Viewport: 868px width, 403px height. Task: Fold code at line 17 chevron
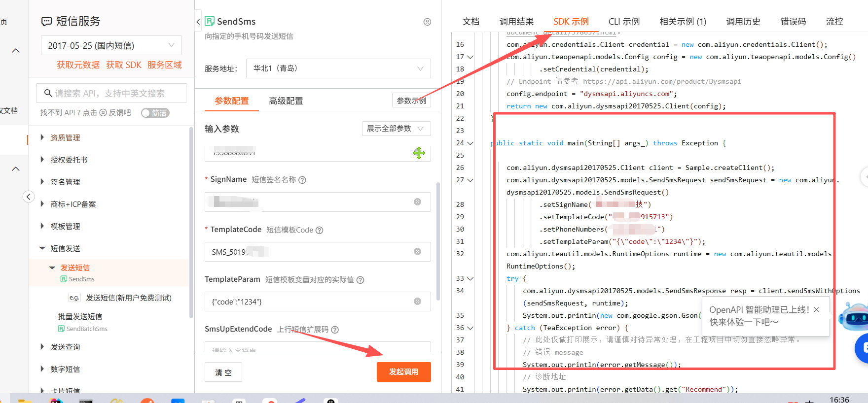pyautogui.click(x=470, y=57)
